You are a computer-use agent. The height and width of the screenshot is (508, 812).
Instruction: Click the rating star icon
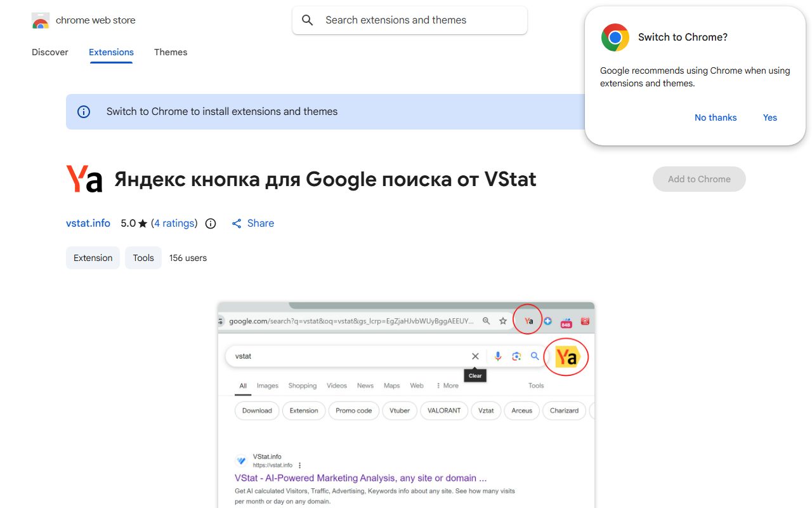tap(143, 224)
